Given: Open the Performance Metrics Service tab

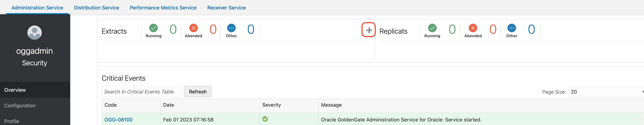Looking at the screenshot, I should click(163, 8).
